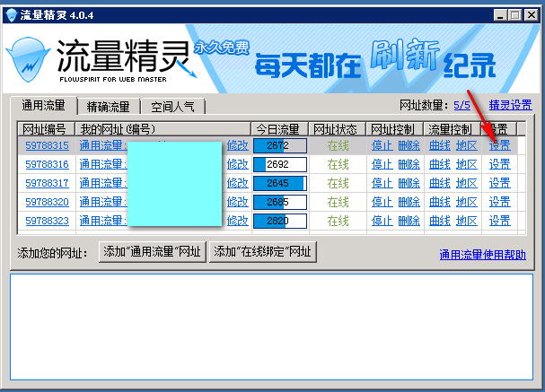Minimize the 流量精灵 window
The width and height of the screenshot is (545, 392).
coord(500,15)
